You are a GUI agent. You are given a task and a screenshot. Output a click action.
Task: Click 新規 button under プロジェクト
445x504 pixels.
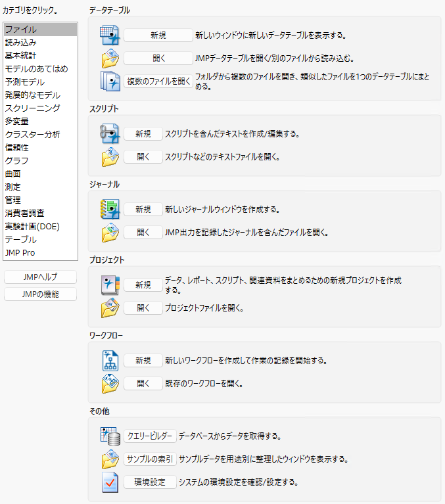(143, 285)
